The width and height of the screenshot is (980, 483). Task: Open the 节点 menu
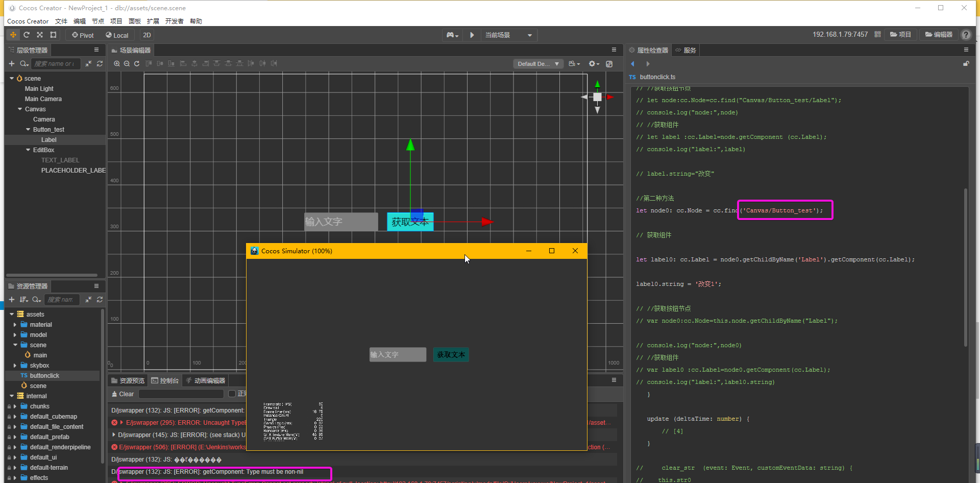97,21
